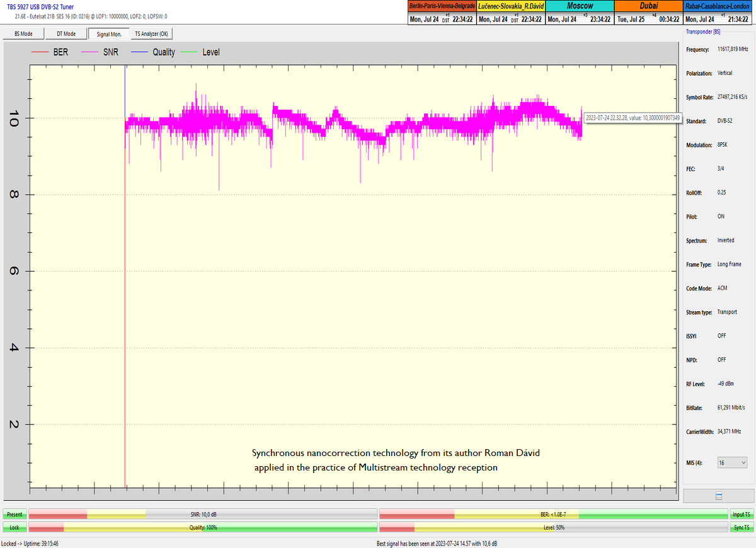Click the BER meter bar
756x548 pixels.
pos(553,515)
